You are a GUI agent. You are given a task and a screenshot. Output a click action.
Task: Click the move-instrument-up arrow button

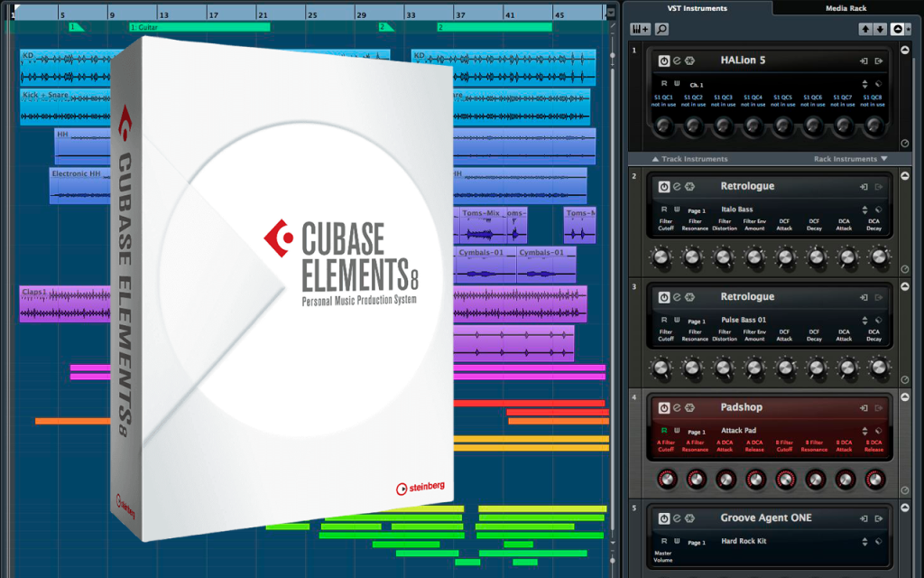tap(865, 29)
